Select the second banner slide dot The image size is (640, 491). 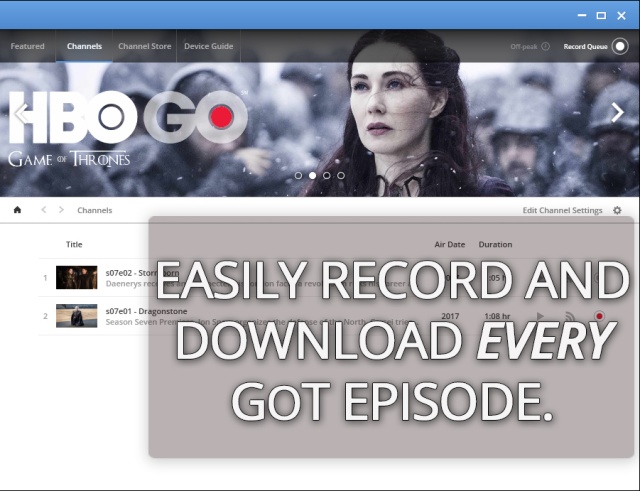[313, 176]
